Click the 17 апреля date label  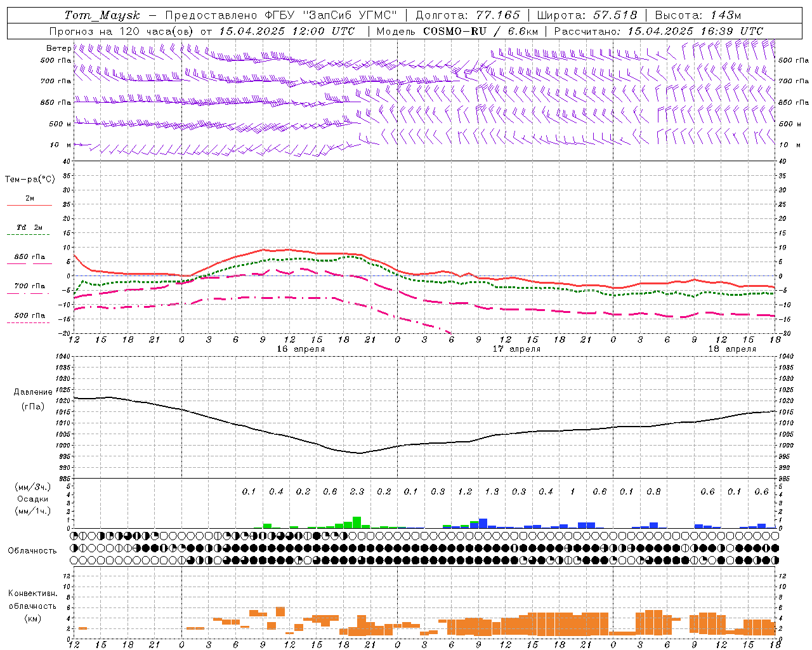point(516,349)
